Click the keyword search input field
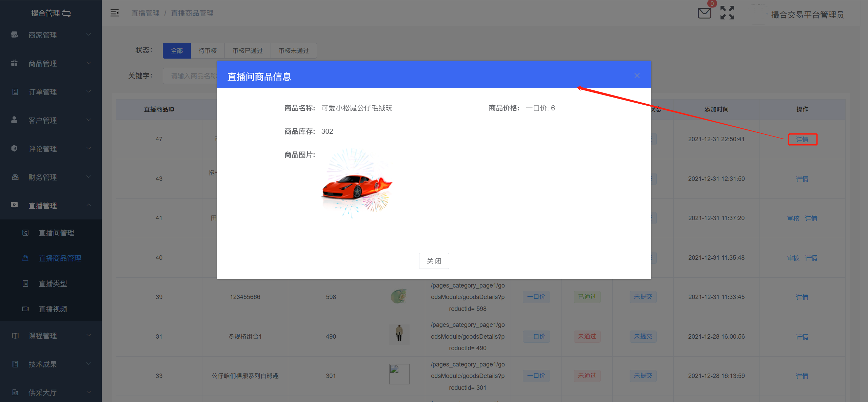 [190, 76]
